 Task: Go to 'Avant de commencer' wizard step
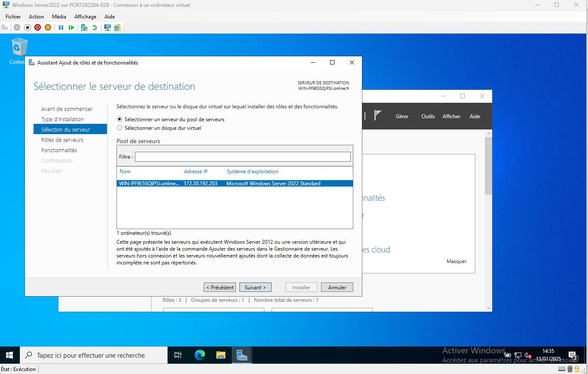(67, 109)
